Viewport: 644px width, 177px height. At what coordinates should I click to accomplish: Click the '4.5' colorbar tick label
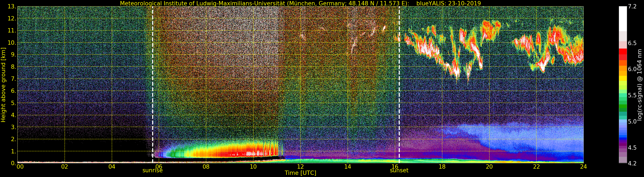(632, 148)
